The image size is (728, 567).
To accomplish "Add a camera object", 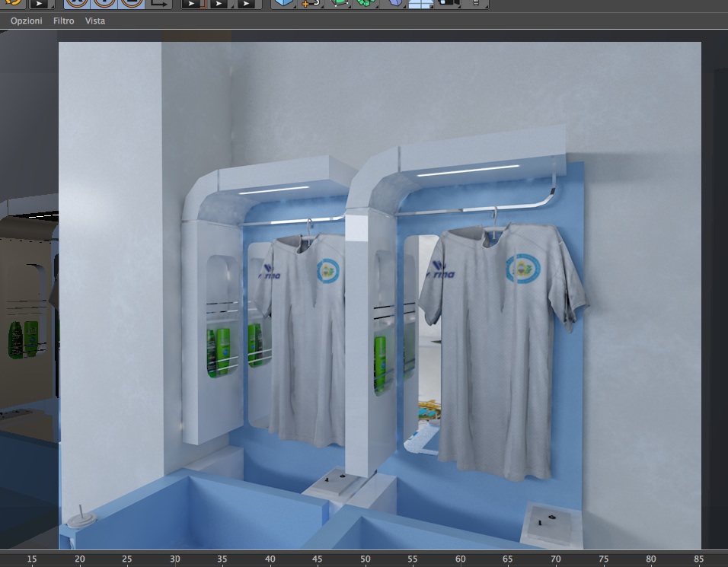I will tap(449, 3).
